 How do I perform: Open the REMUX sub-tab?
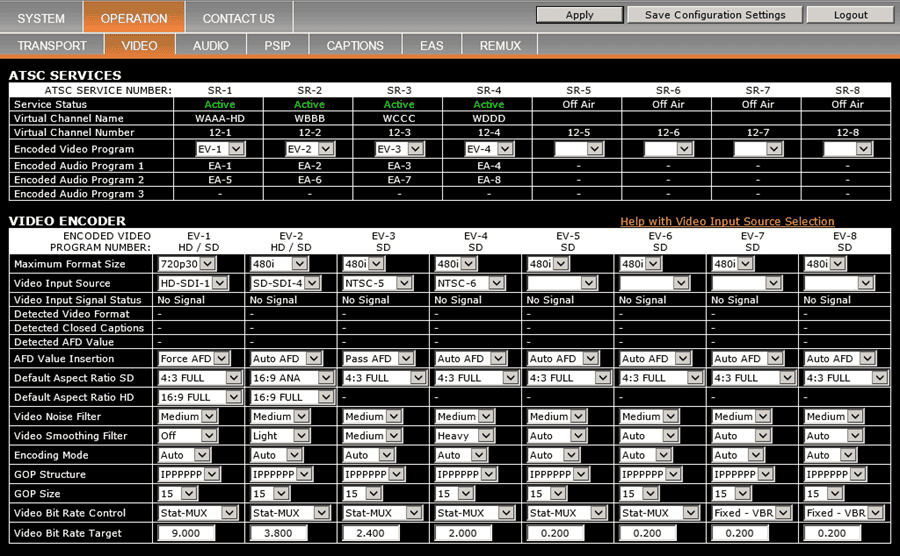[500, 46]
